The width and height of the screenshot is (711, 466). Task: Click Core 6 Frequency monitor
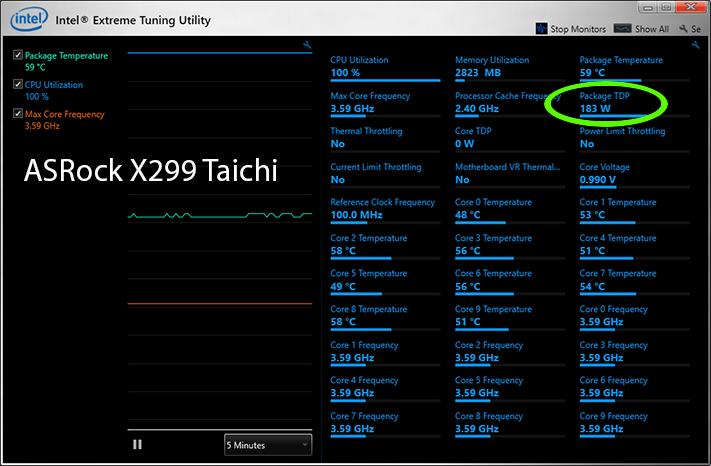pos(634,388)
